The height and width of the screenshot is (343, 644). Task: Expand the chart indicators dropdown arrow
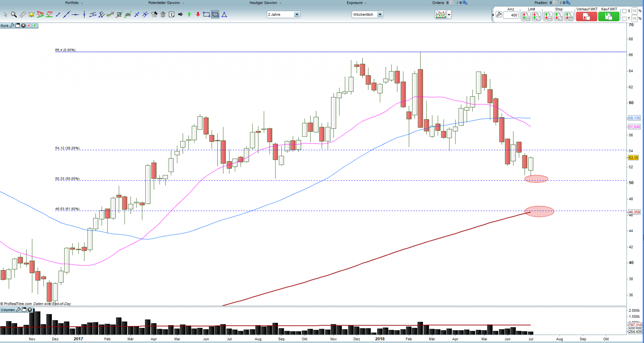(449, 15)
